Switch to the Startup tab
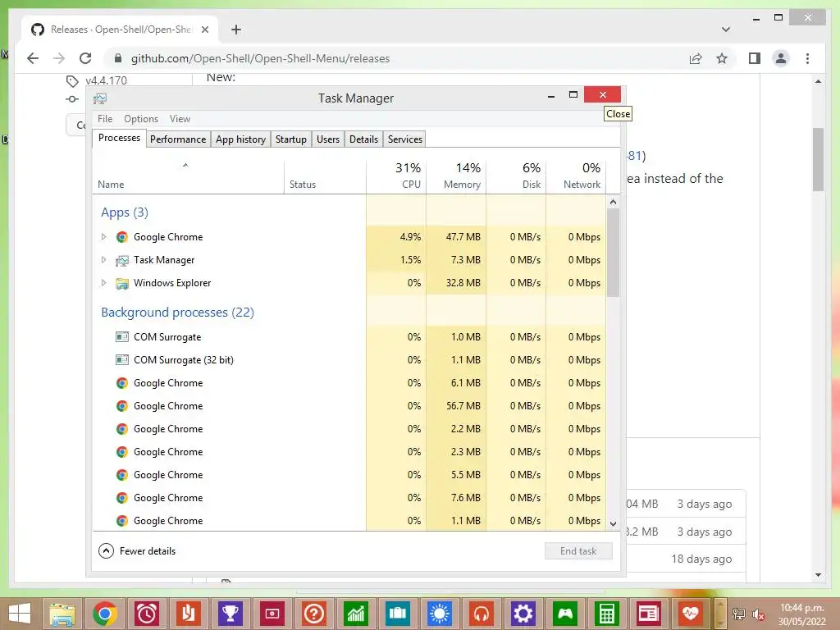 [291, 139]
